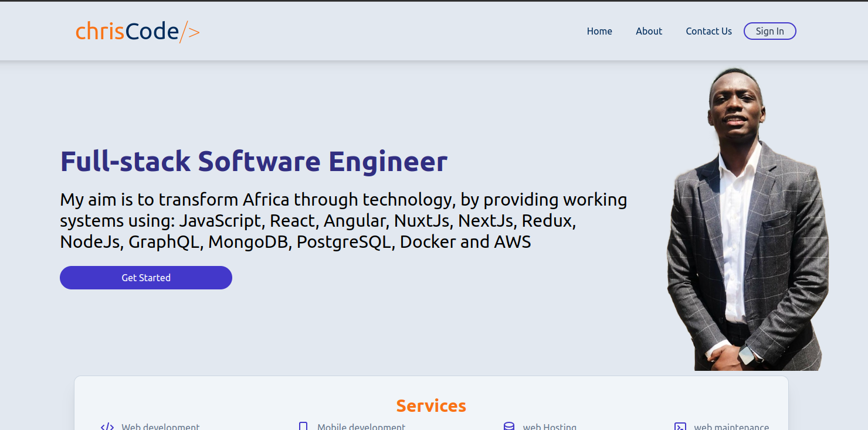The image size is (868, 430).
Task: Select the web maintenance service label
Action: pos(731,426)
